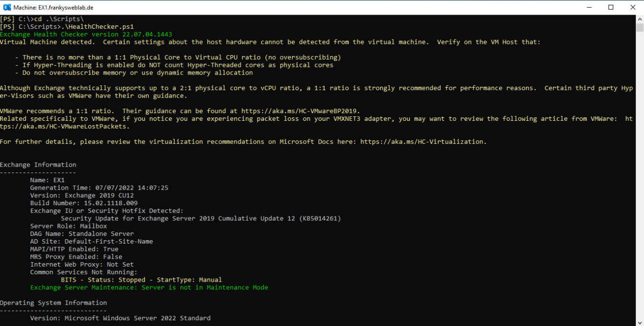
Task: Select the Operating System Information heading
Action: tap(53, 303)
